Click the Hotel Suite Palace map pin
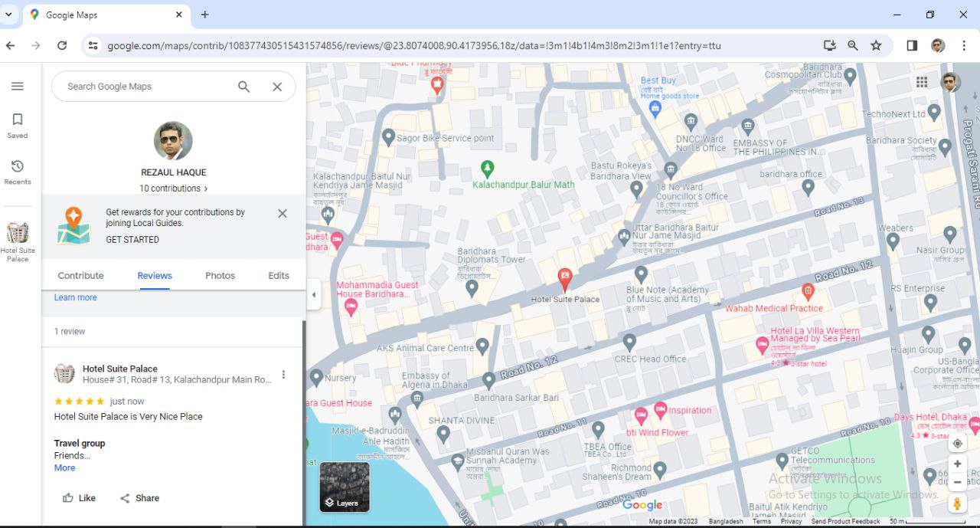This screenshot has height=528, width=980. (x=565, y=280)
